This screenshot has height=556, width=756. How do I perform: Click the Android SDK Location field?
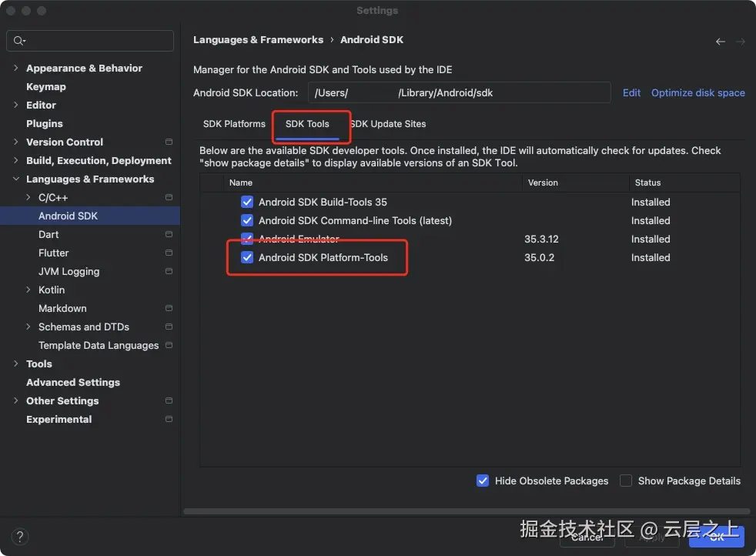click(459, 92)
